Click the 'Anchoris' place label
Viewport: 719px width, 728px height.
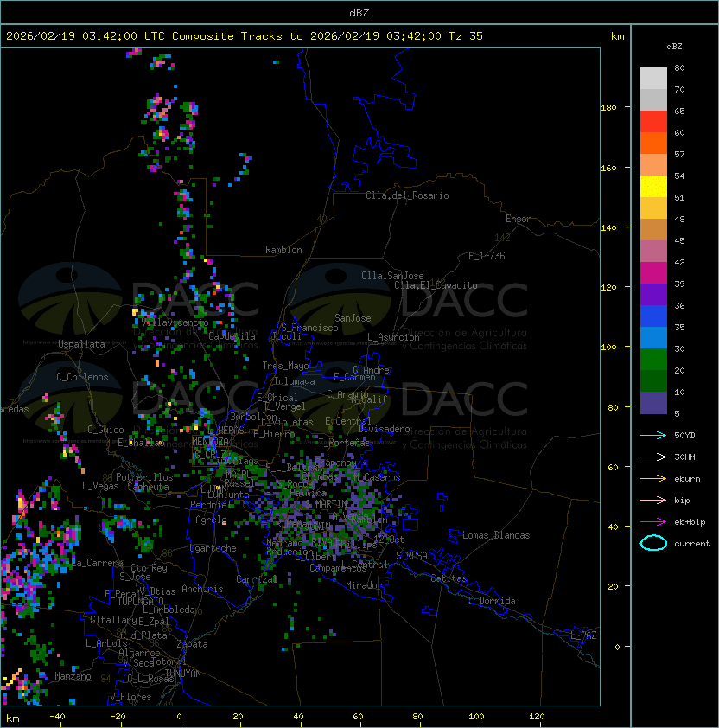[202, 589]
